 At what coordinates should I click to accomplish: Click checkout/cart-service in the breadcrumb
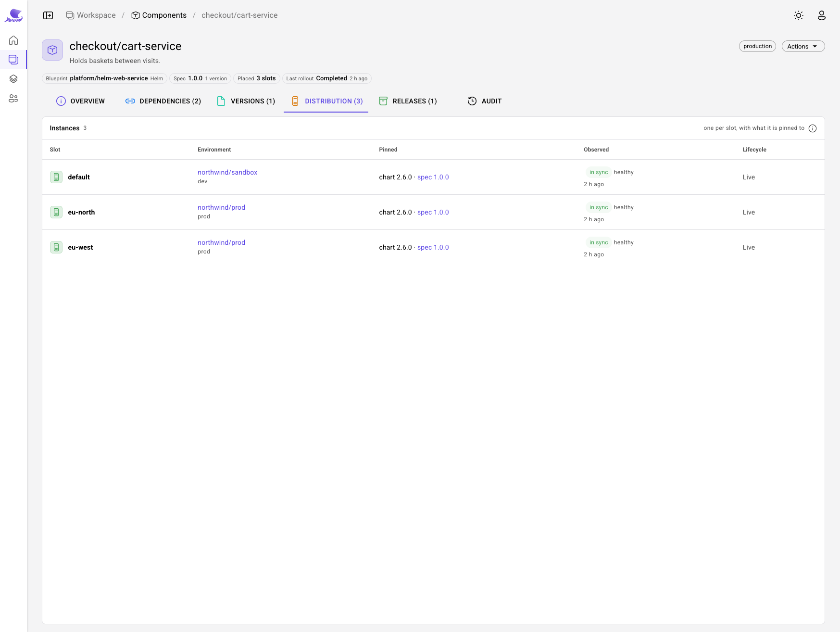[x=239, y=15]
